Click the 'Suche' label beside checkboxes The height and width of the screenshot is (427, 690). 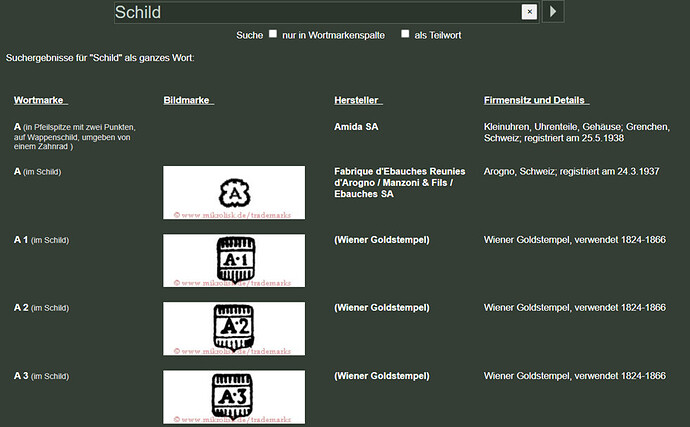click(x=250, y=35)
